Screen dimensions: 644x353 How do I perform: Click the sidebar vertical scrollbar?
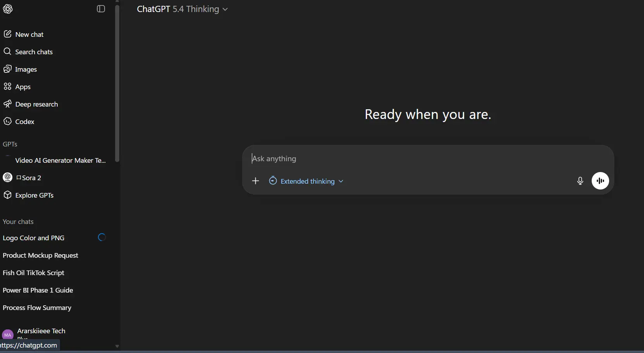tap(117, 83)
